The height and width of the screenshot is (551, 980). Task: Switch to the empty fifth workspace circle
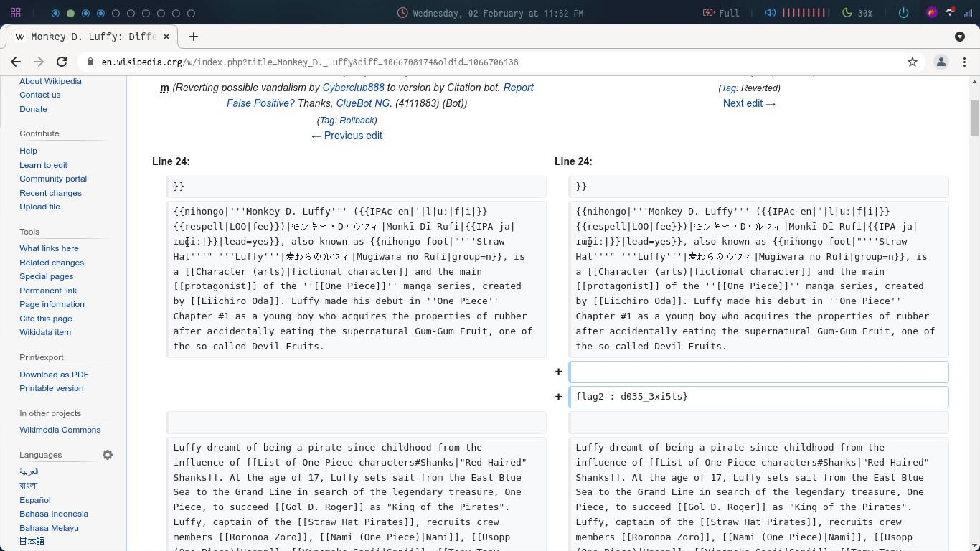click(116, 13)
